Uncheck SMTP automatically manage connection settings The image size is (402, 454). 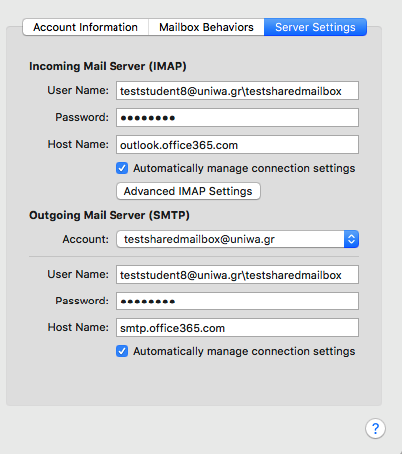(x=122, y=351)
